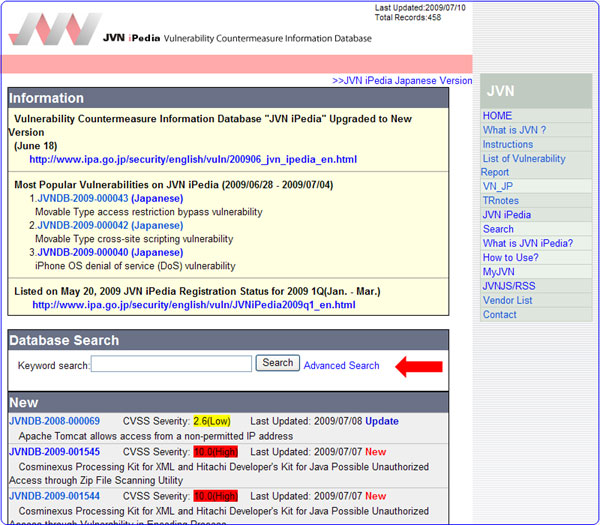Open Contact sidebar link
This screenshot has height=525, width=600.
499,315
